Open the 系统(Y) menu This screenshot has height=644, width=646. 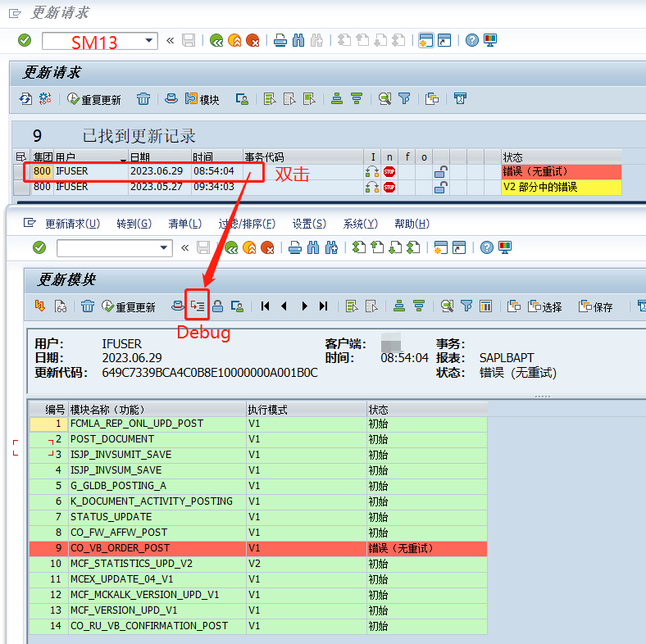click(x=360, y=224)
